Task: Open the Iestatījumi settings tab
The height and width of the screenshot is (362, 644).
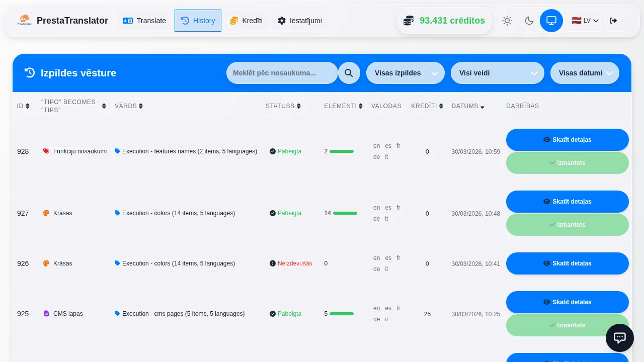Action: click(x=299, y=21)
